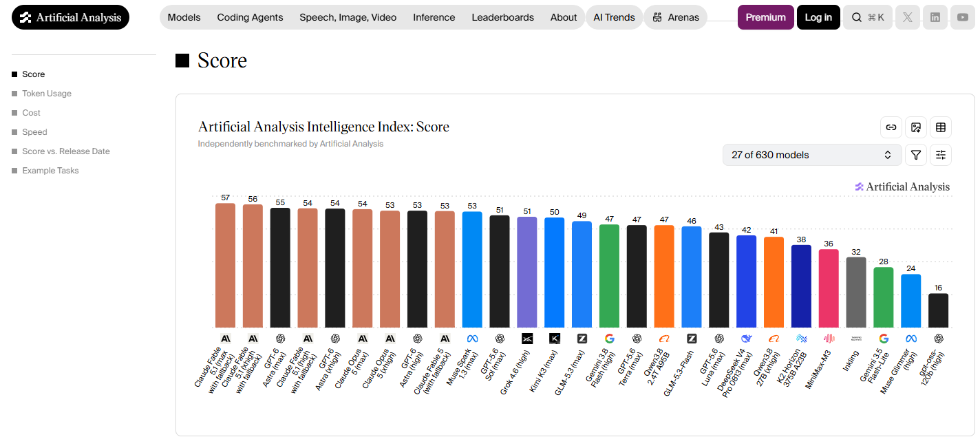
Task: Click the Inkling model logo
Action: coord(856,339)
